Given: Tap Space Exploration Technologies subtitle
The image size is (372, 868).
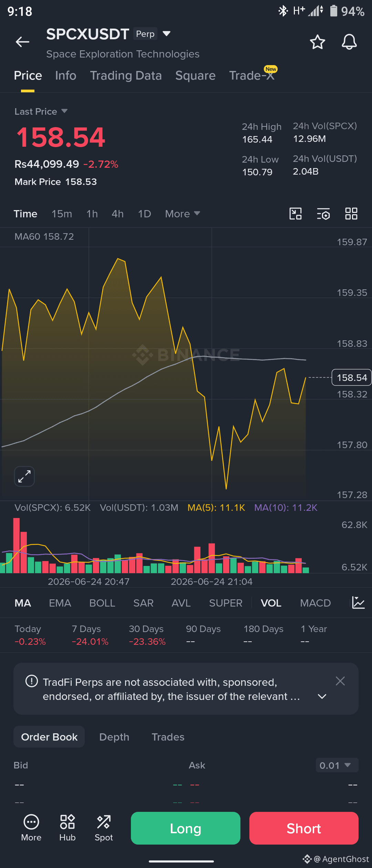Looking at the screenshot, I should [123, 54].
